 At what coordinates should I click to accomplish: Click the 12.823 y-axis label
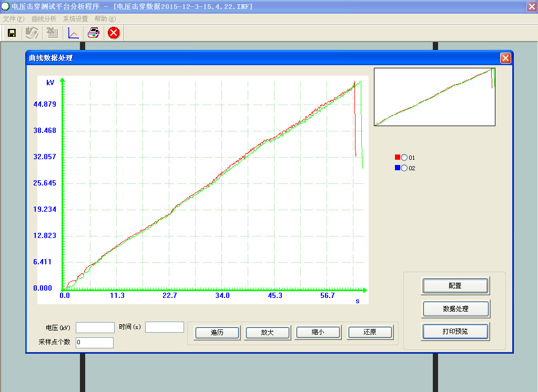coord(45,235)
